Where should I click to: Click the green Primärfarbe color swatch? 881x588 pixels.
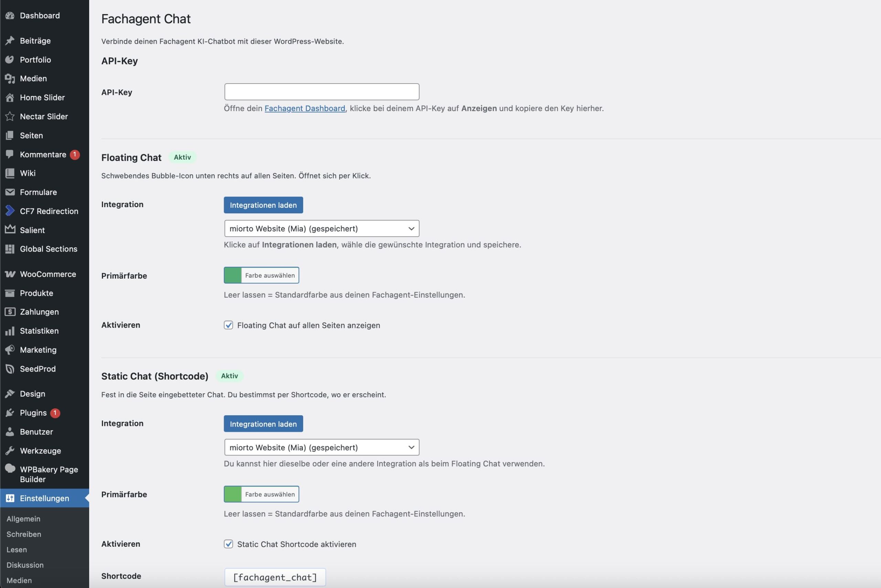[233, 275]
